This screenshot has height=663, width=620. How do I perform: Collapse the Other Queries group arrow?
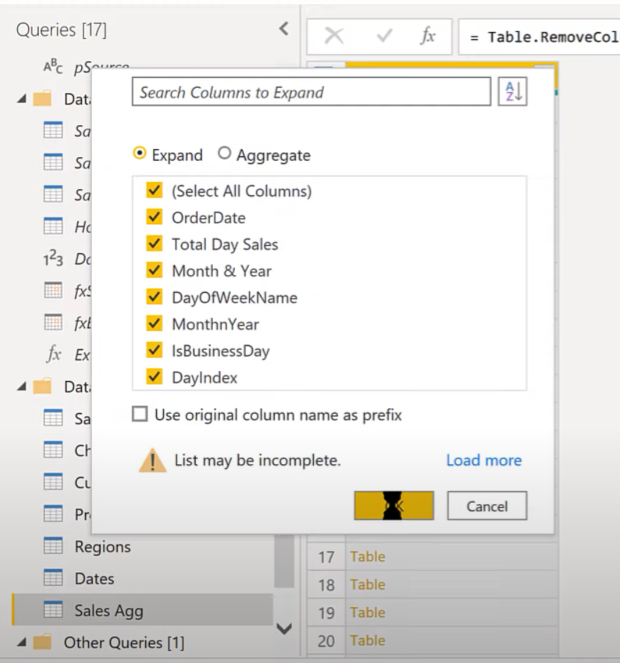coord(22,642)
